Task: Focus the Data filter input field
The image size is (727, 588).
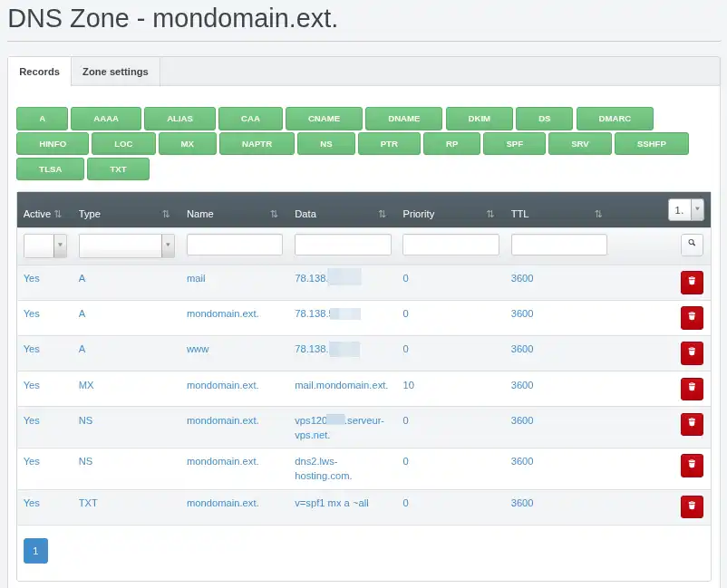Action: click(343, 245)
